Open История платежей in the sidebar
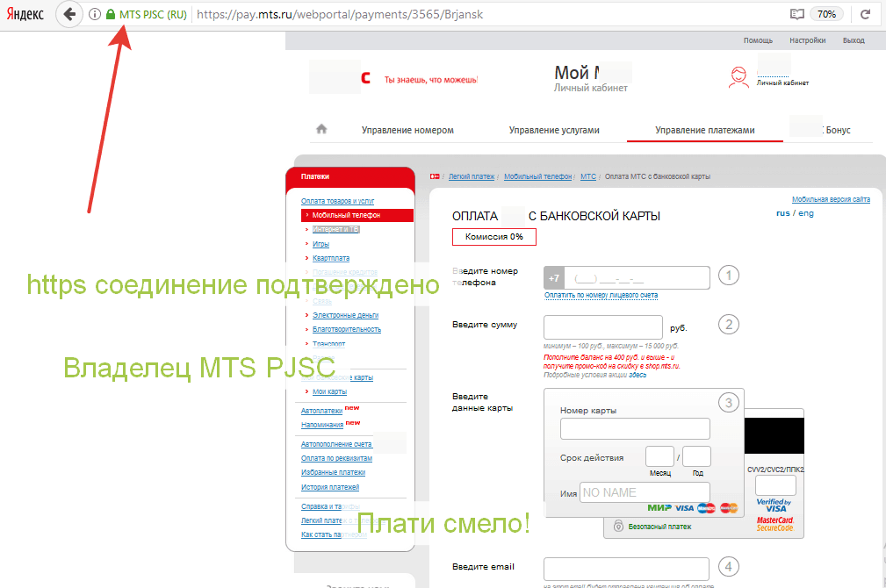This screenshot has height=588, width=886. (x=330, y=487)
